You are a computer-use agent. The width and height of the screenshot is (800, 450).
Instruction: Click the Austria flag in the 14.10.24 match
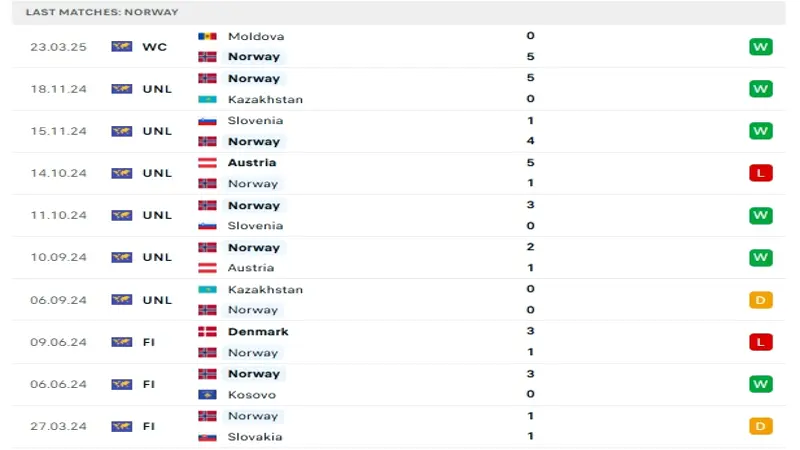click(x=207, y=163)
